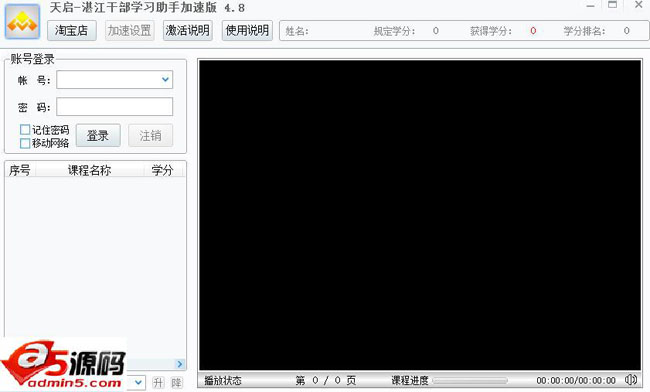Viewport: 650px width, 392px height.
Task: Enable 记住密码 checkbox
Action: pos(25,130)
